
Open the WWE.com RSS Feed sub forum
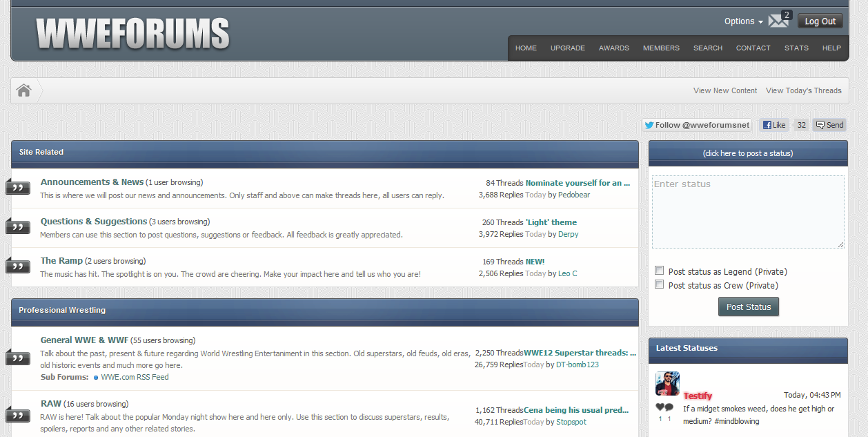(x=135, y=377)
